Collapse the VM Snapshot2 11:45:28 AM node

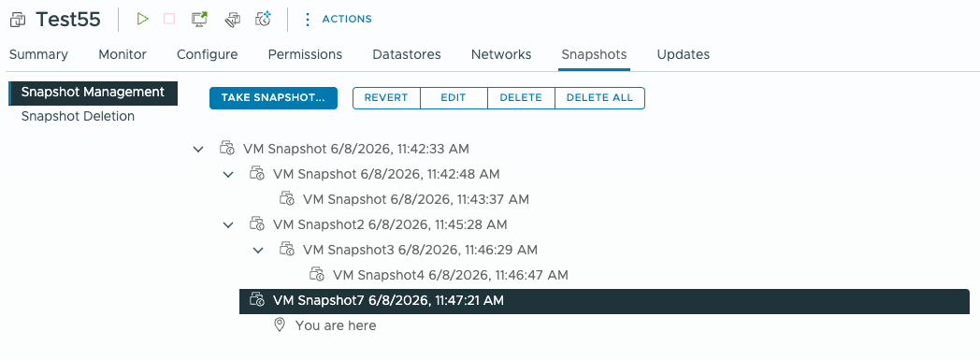(228, 224)
